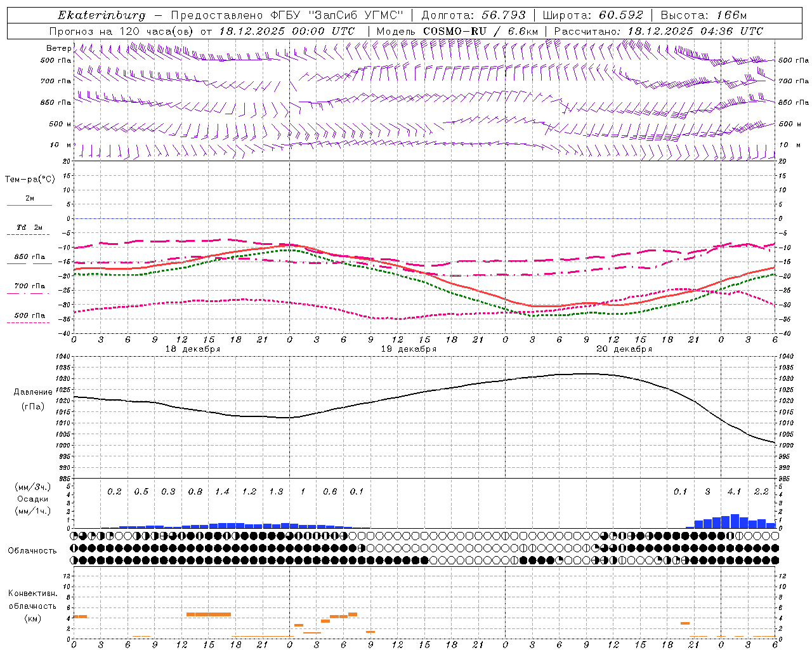Click the 4.1 precipitation value

[734, 491]
